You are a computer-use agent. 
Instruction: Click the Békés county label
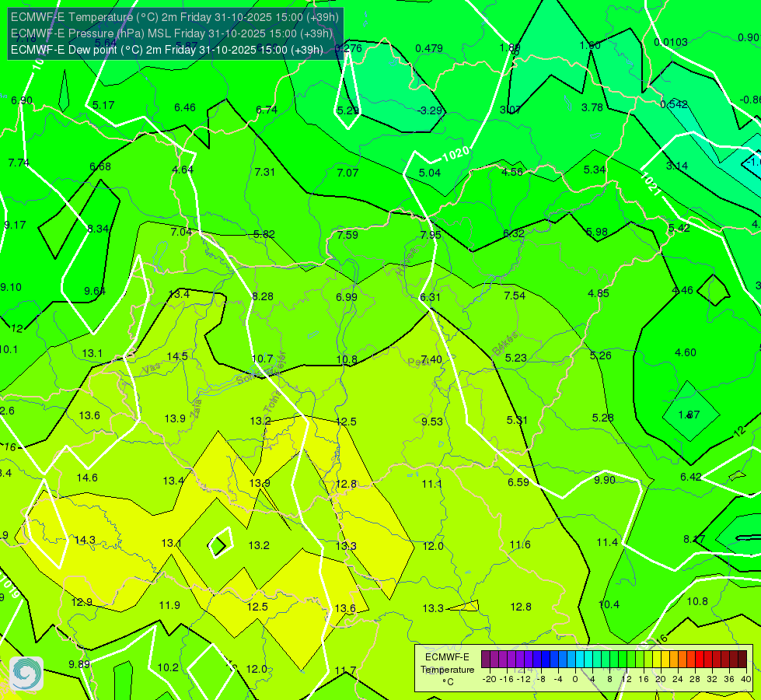tap(505, 344)
